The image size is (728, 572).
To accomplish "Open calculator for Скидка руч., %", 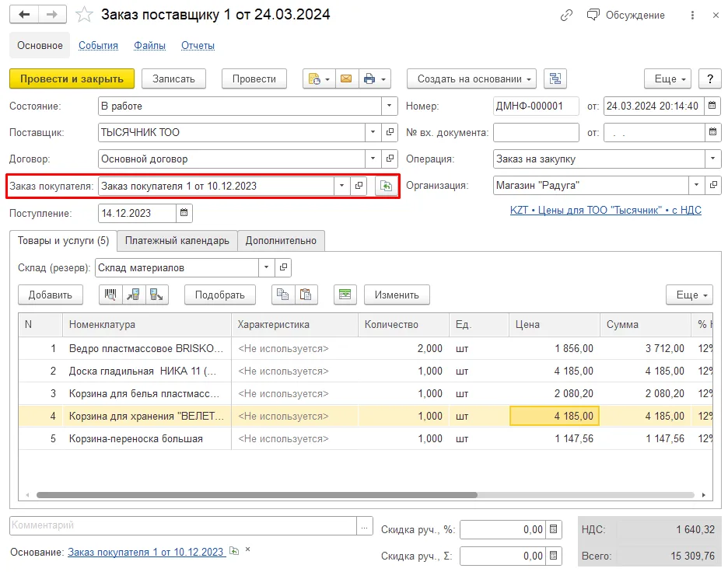I will (553, 529).
